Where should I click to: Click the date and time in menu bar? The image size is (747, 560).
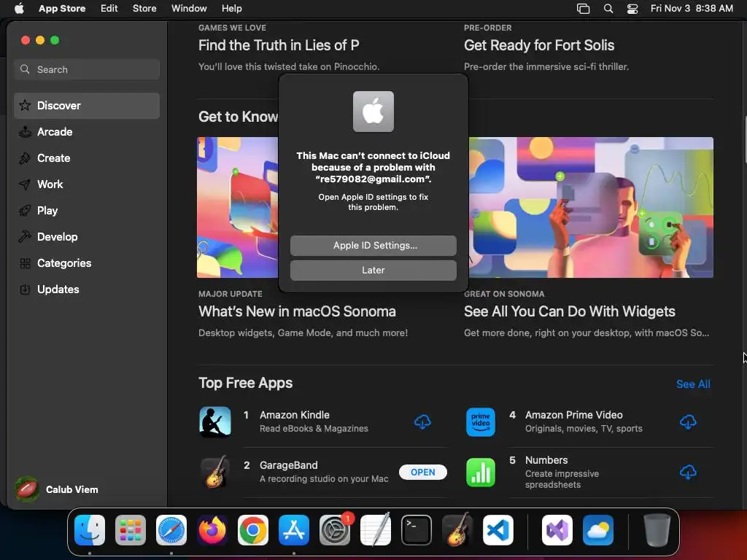point(692,9)
